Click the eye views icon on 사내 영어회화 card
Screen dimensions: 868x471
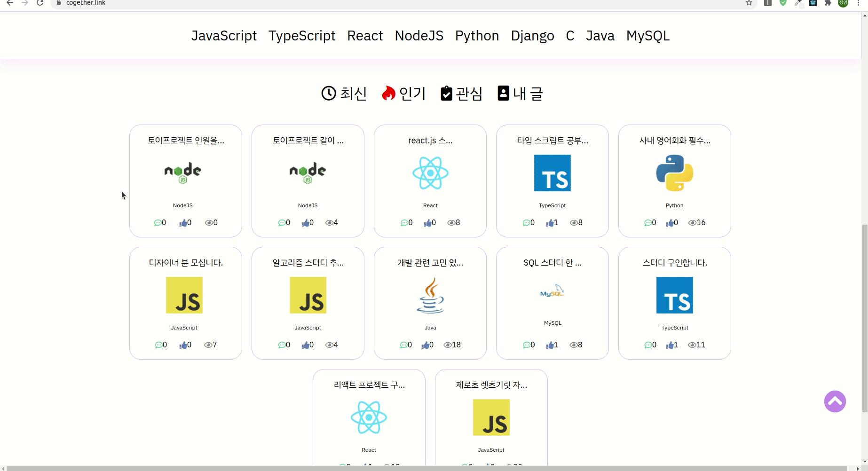click(692, 223)
